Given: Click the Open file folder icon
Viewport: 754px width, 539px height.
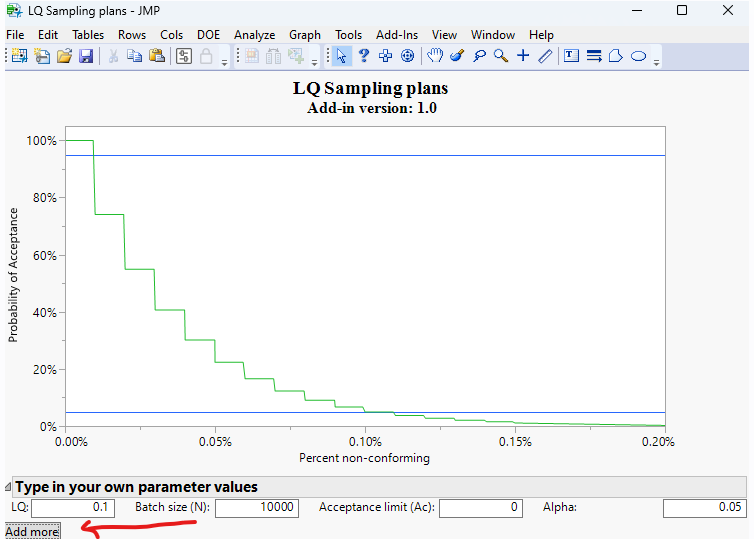Looking at the screenshot, I should coord(64,56).
